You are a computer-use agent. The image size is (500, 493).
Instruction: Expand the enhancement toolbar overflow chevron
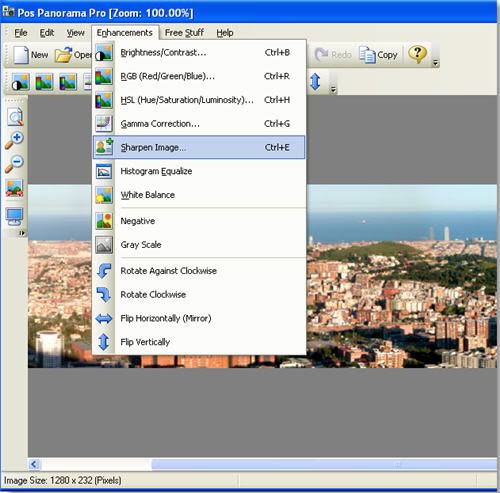(333, 89)
